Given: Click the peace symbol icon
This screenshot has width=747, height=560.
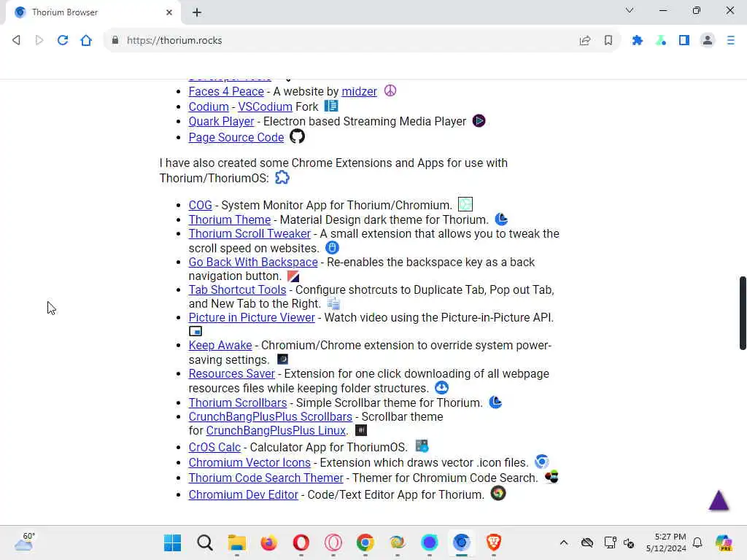Looking at the screenshot, I should click(390, 90).
